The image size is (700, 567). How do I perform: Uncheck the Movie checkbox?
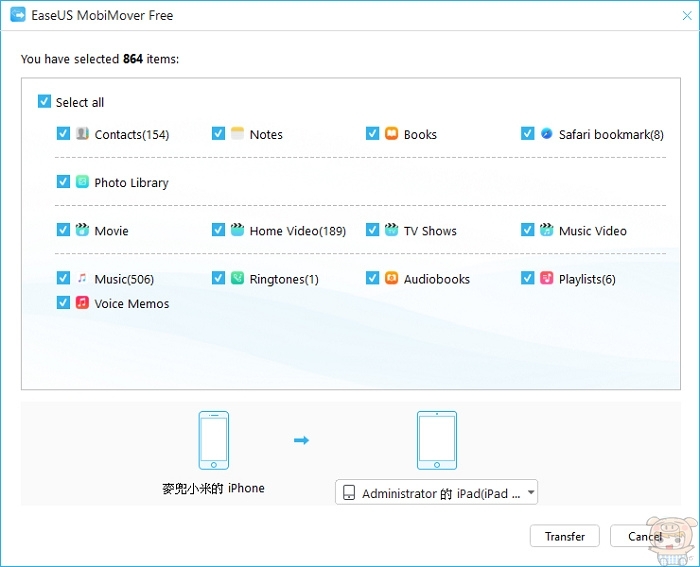(x=64, y=230)
